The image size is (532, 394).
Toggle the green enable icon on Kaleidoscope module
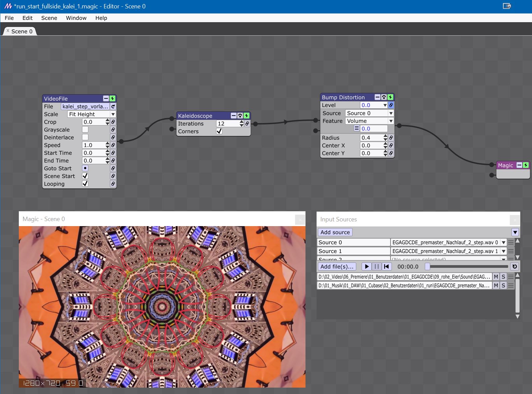[246, 116]
